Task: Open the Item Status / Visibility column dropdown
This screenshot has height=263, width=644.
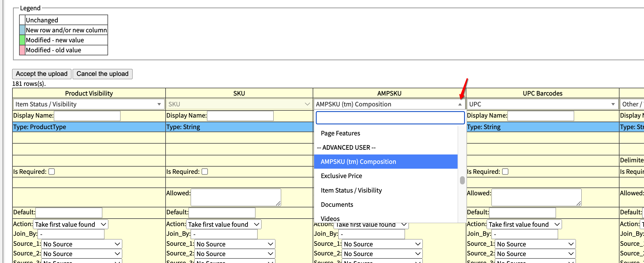Action: [89, 104]
